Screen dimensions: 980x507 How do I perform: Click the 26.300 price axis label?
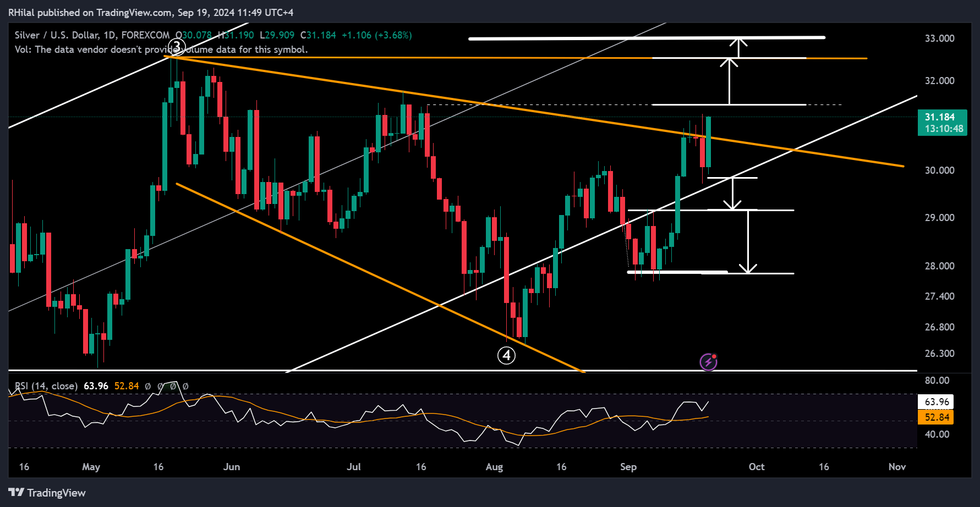point(939,354)
